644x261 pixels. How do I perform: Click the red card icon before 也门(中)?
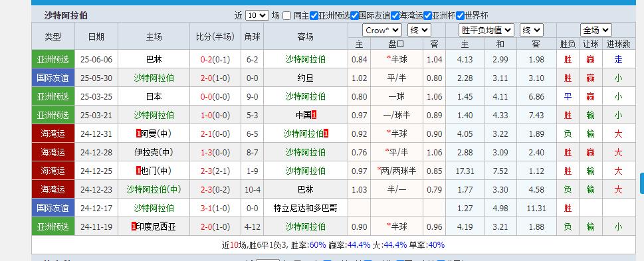[138, 171]
